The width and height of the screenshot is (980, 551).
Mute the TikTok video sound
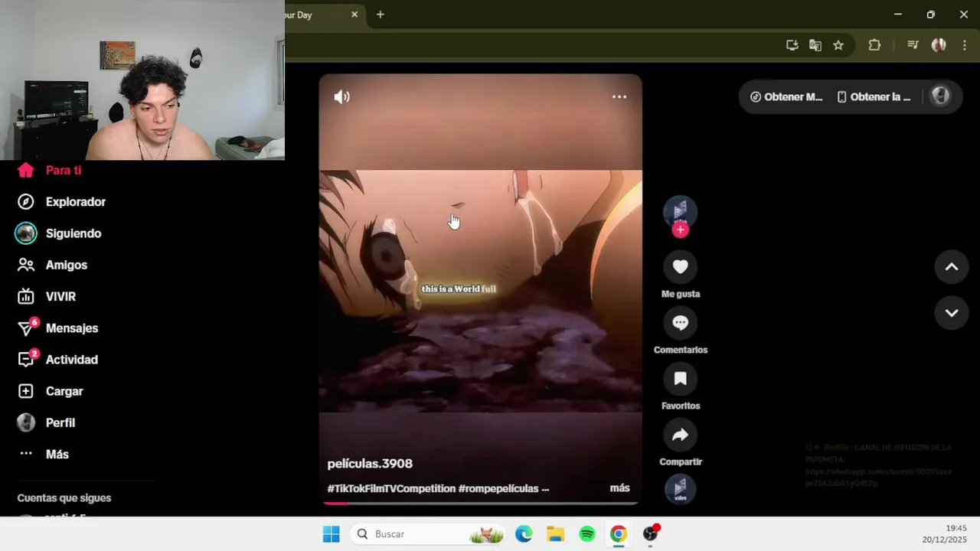(341, 97)
